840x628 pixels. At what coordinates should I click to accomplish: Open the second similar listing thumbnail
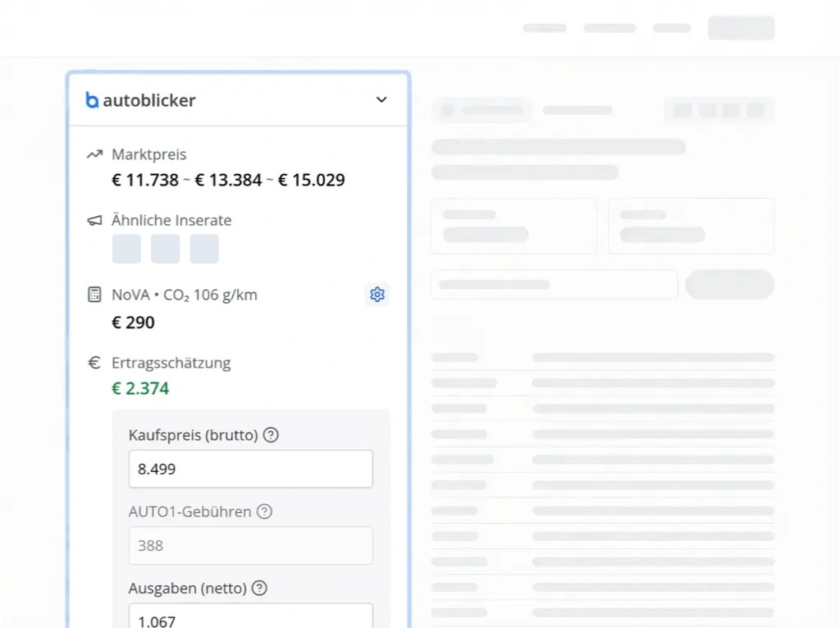[165, 249]
